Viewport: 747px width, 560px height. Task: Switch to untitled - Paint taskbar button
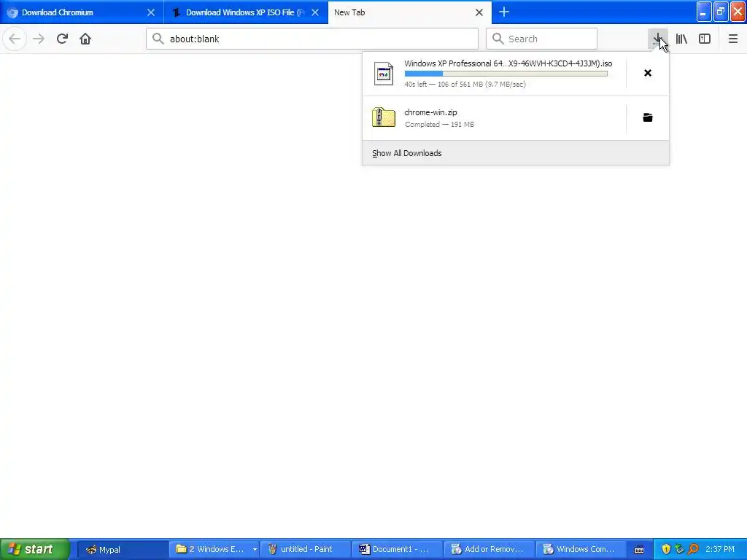pos(306,550)
